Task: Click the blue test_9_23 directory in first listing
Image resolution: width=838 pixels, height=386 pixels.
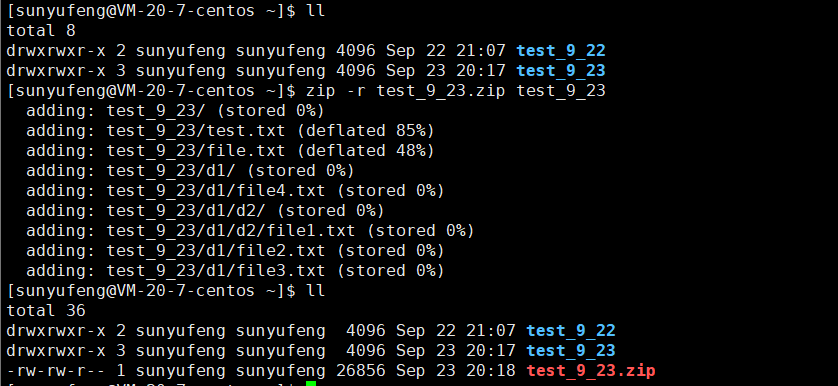Action: (561, 71)
